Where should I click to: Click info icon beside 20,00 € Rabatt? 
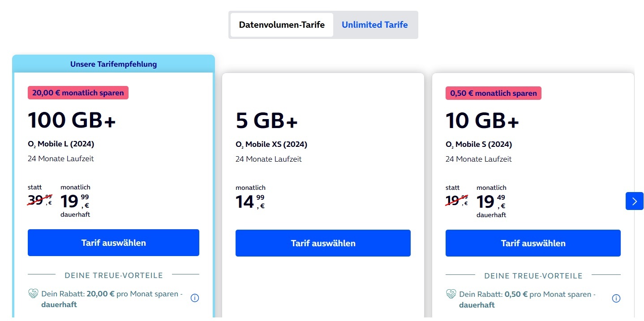[195, 298]
